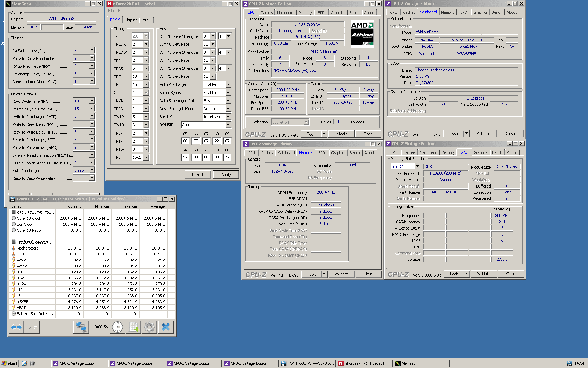Click the blue expand arrows button in HWiNFO
The image size is (588, 368).
16,327
